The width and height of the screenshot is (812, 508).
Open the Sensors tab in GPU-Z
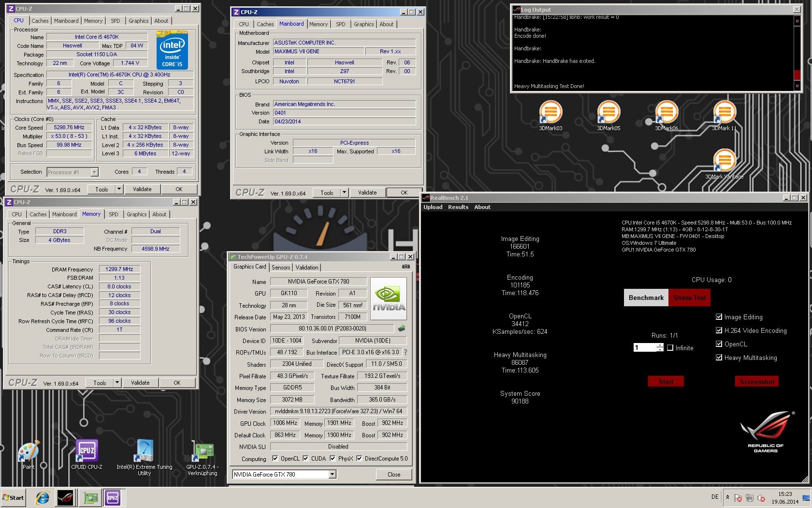tap(281, 268)
